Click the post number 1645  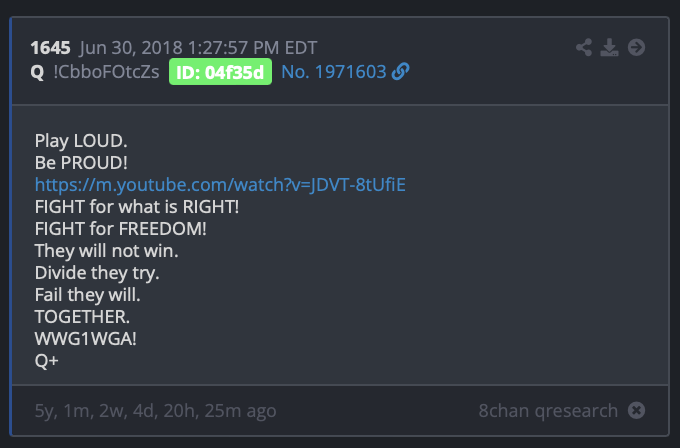tap(50, 48)
